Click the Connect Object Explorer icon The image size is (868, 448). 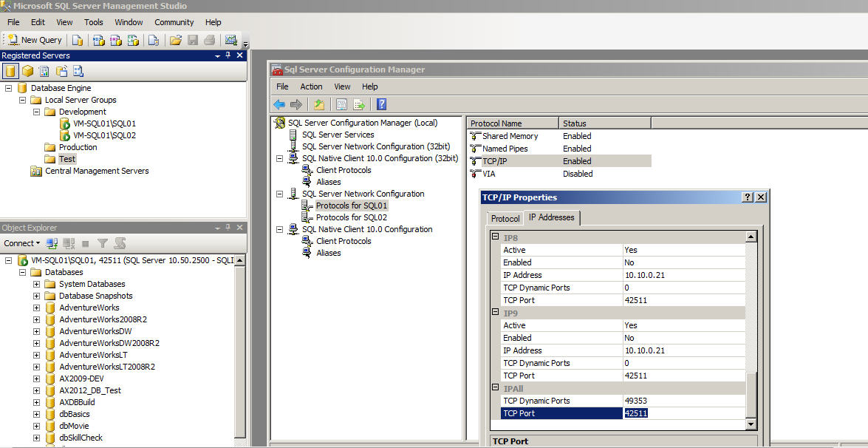point(52,243)
